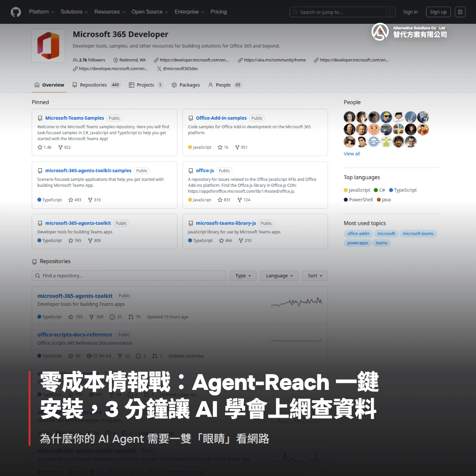The height and width of the screenshot is (476, 476).
Task: Open the Pricing page
Action: click(x=219, y=12)
